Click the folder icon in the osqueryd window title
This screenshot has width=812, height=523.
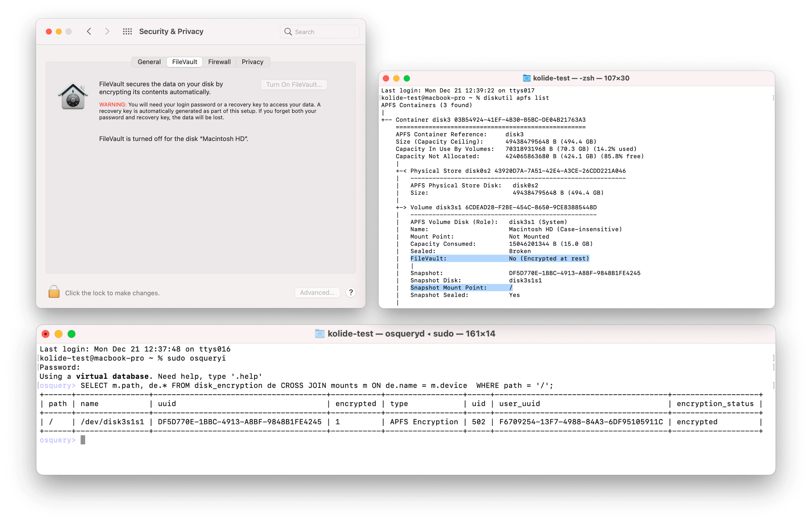click(320, 333)
